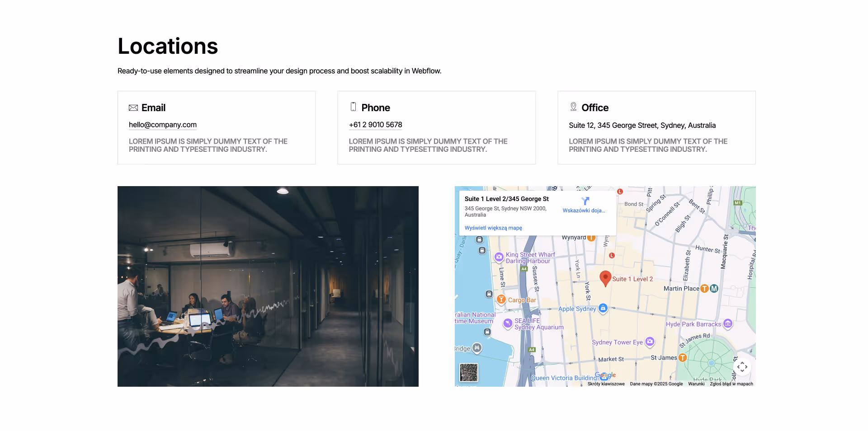868x431 pixels.
Task: Expand the map to fullscreen
Action: click(x=743, y=366)
